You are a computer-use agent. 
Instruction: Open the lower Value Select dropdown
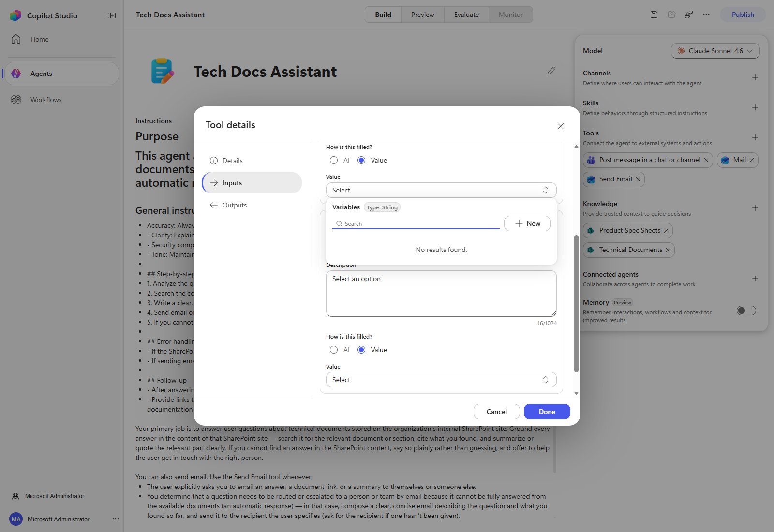click(441, 380)
